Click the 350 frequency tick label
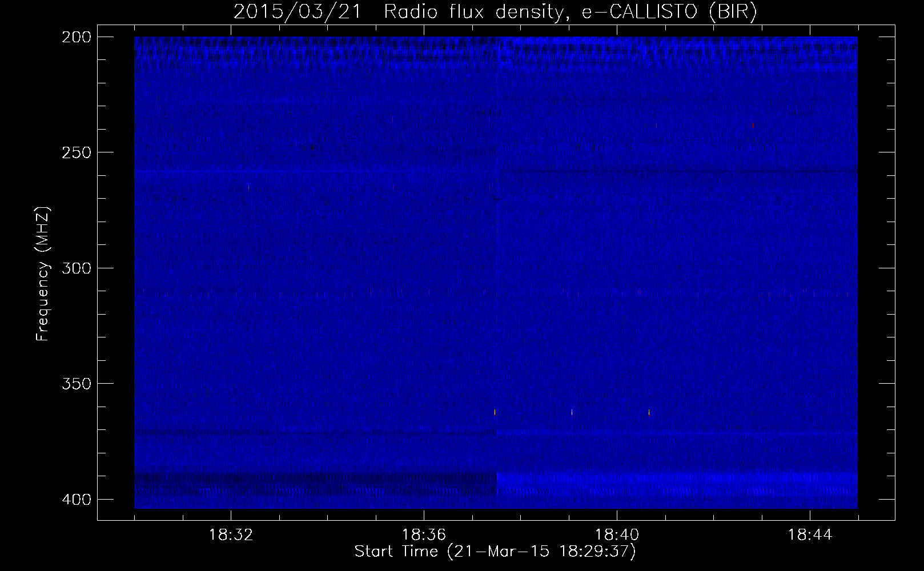The width and height of the screenshot is (924, 571). tap(76, 383)
